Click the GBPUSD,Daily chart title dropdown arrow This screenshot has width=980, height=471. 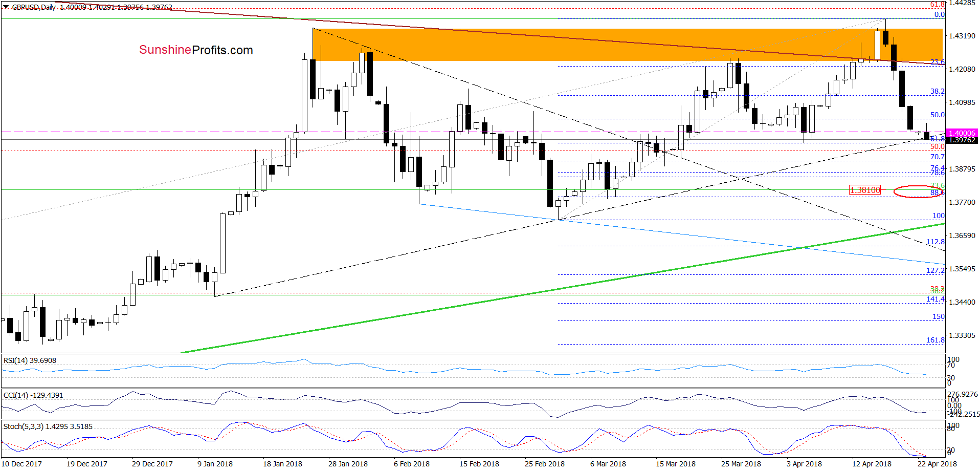click(x=6, y=7)
